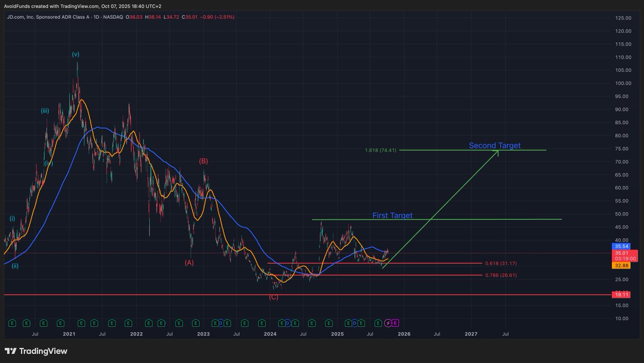Click the blue dividend D marker after 2025
Viewport: 644px width, 363px height.
coord(355,323)
